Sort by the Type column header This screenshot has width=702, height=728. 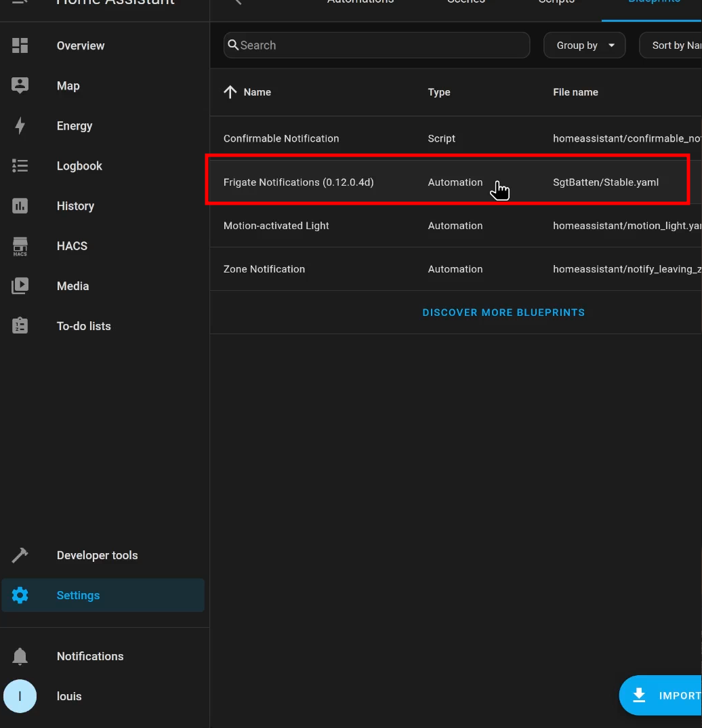tap(439, 92)
